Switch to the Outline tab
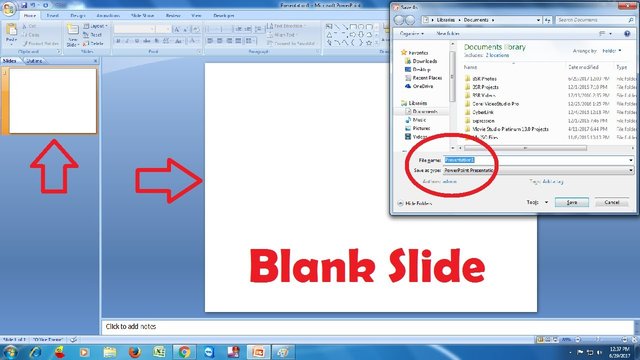640x360 pixels. coord(34,61)
